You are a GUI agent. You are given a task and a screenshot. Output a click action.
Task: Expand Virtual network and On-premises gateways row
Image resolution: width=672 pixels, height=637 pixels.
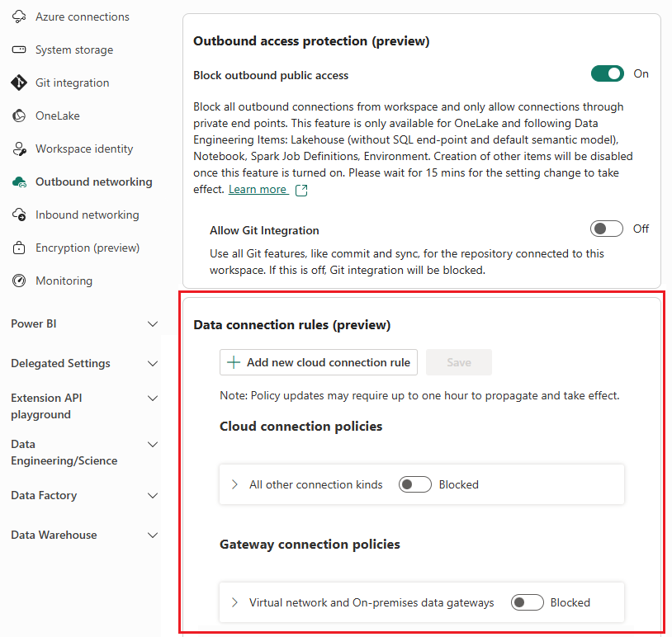point(234,602)
